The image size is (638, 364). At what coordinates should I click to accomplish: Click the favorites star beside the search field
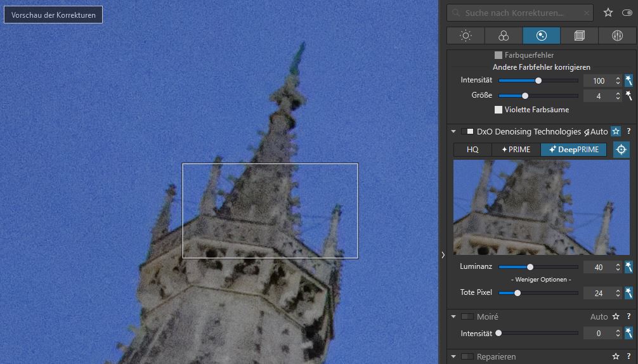[608, 13]
